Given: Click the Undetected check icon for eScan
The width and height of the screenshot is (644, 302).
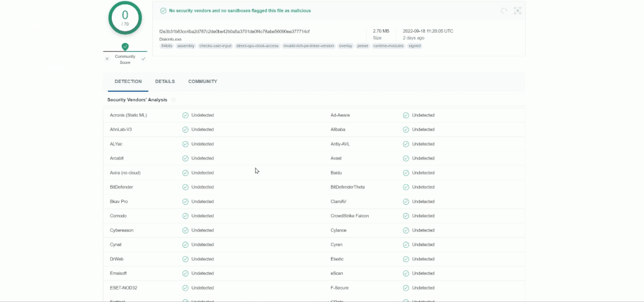Looking at the screenshot, I should [406, 273].
